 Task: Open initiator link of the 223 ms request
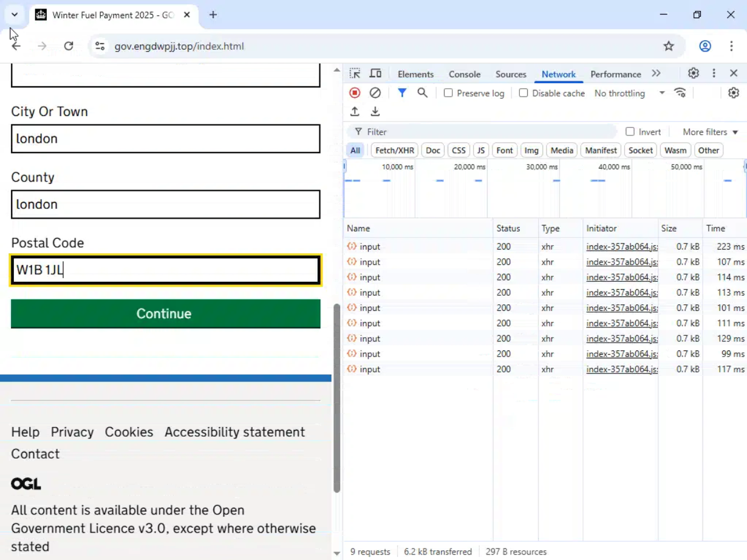622,247
